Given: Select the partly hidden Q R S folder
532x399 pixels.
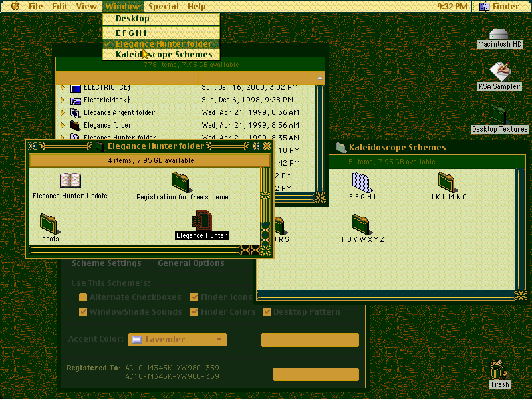Looking at the screenshot, I should (x=280, y=227).
